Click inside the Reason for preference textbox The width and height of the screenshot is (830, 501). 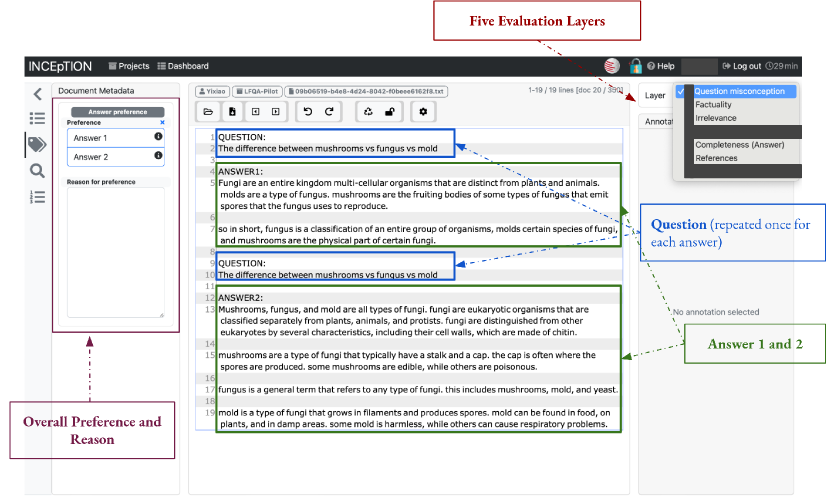click(x=116, y=252)
